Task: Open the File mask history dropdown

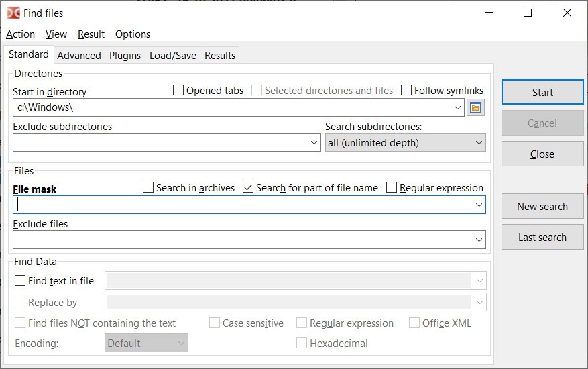Action: pos(479,205)
